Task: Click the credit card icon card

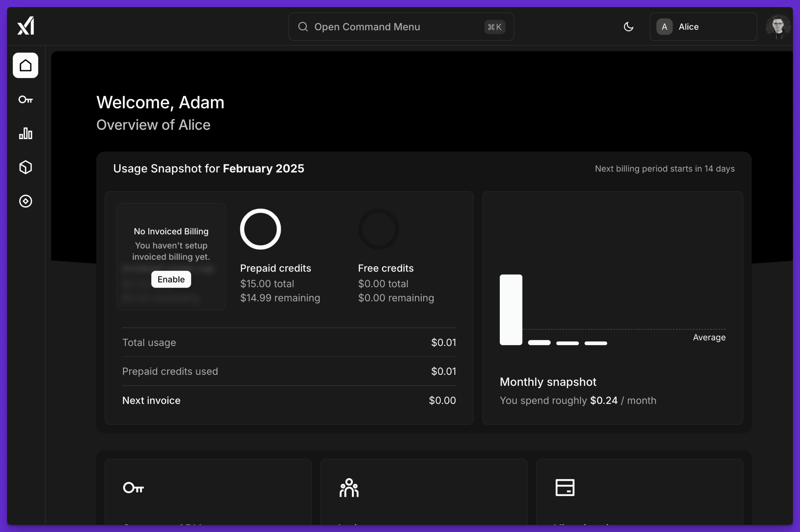Action: 565,487
